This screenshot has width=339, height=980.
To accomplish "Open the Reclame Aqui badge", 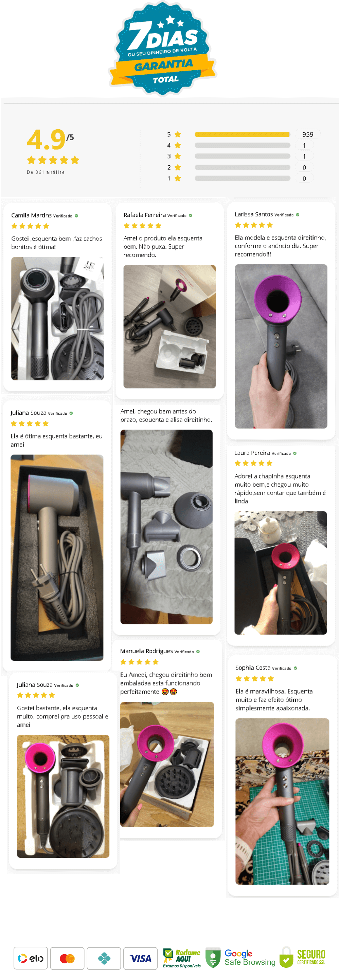I will pyautogui.click(x=182, y=958).
